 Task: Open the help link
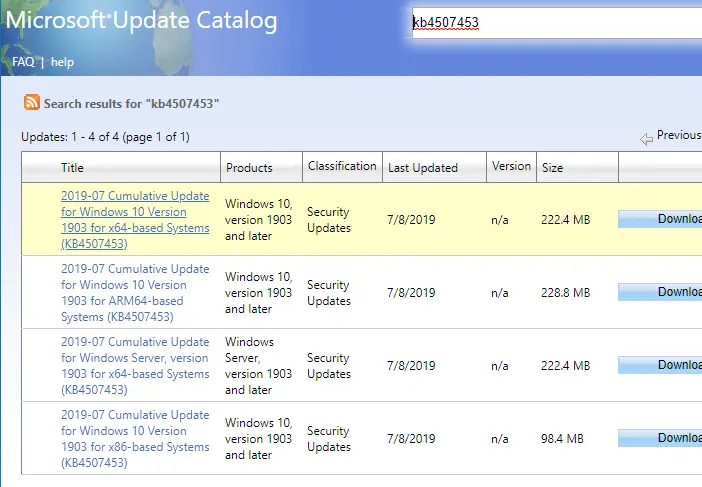[x=62, y=62]
